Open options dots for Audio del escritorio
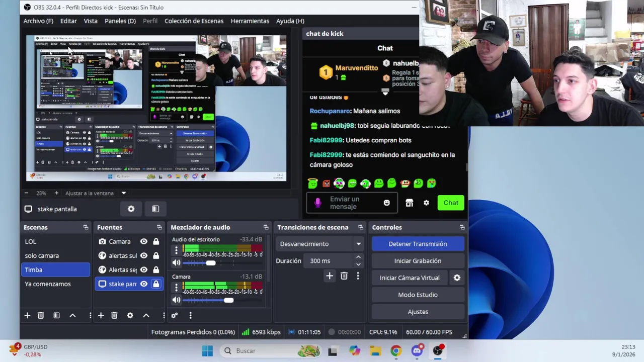This screenshot has width=644, height=362. 176,250
